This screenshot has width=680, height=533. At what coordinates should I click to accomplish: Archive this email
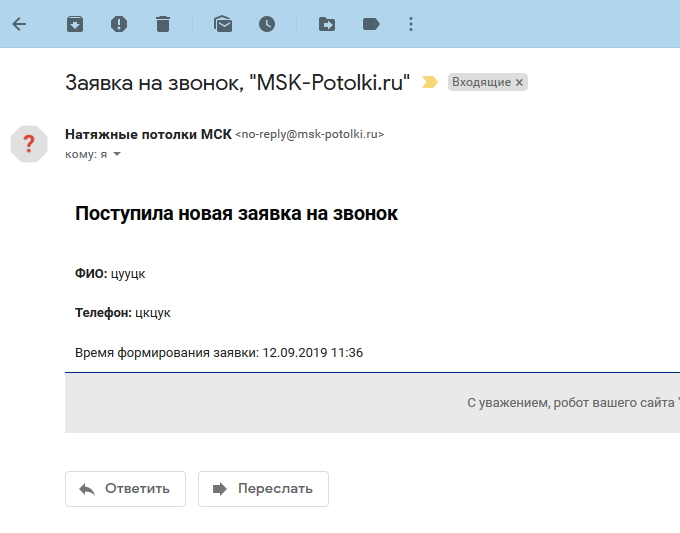coord(75,24)
